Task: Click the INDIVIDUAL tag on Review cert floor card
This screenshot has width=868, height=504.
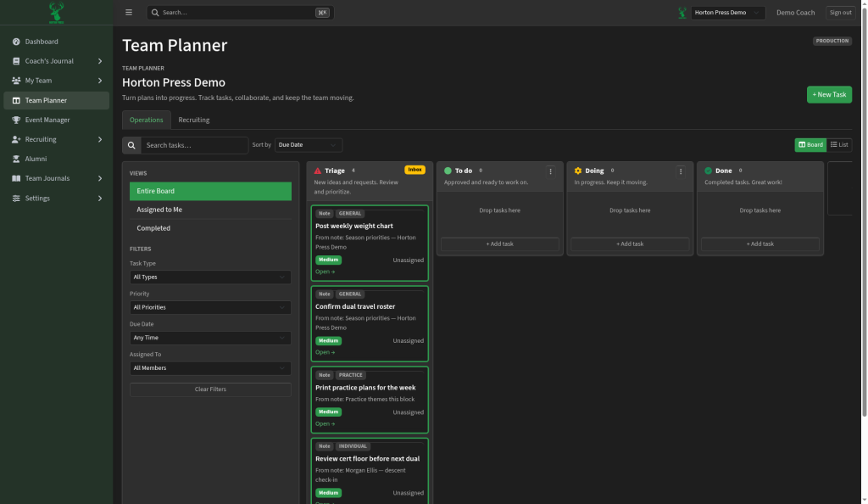Action: coord(353,445)
